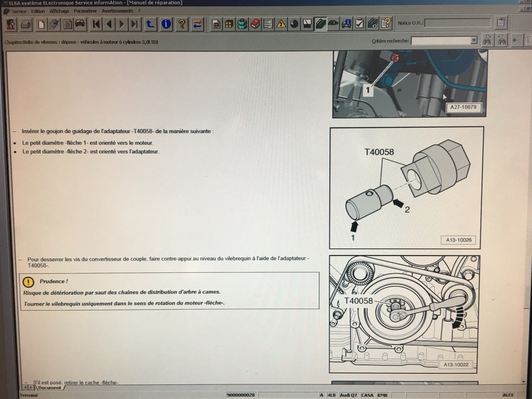This screenshot has height=399, width=532.
Task: Click the yellow electrical warning triangle icon
Action: [x=281, y=24]
